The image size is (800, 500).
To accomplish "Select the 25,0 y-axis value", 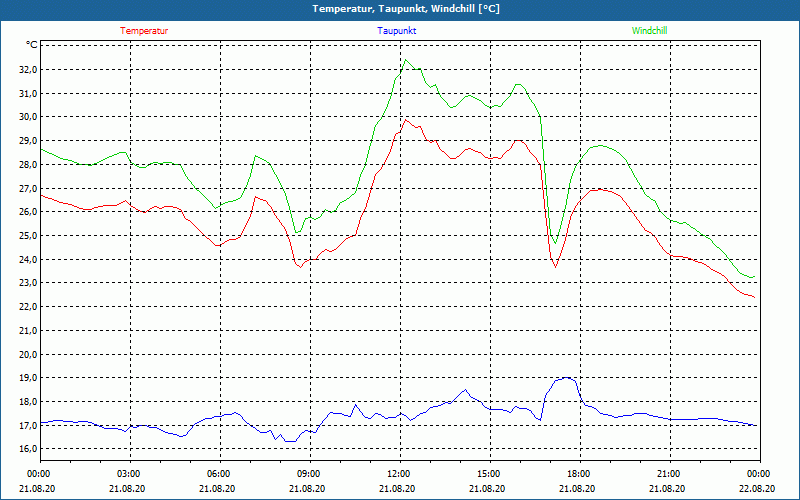I will (29, 236).
